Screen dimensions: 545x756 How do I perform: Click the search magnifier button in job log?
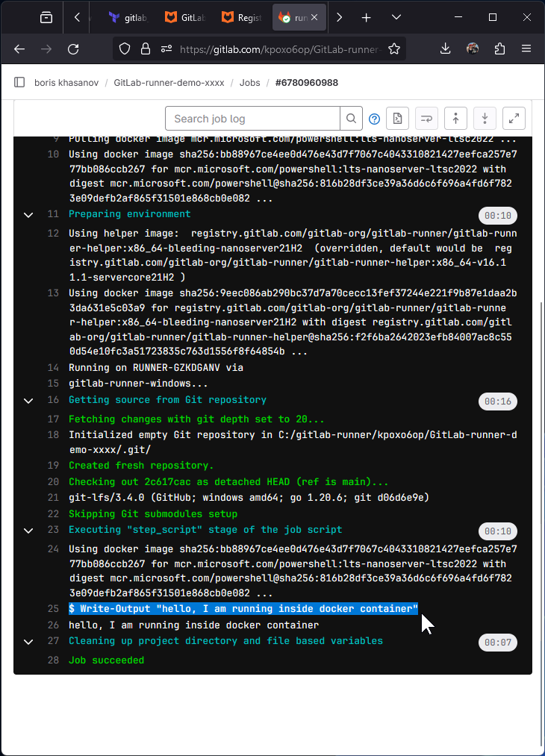point(351,119)
